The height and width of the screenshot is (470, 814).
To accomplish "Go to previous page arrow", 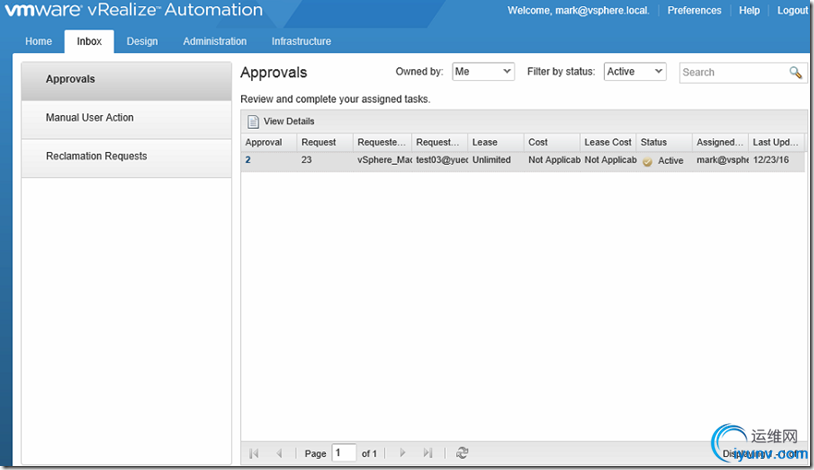I will coord(279,453).
